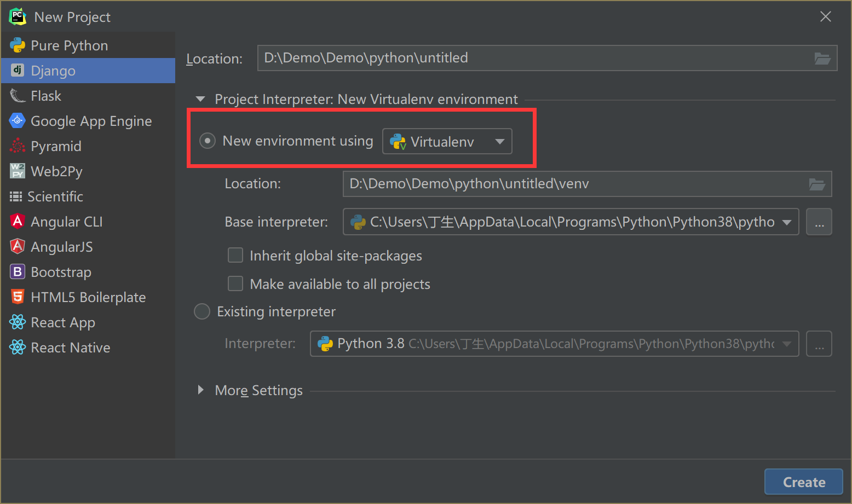Choose Pure Python project type
This screenshot has width=852, height=504.
coord(88,45)
